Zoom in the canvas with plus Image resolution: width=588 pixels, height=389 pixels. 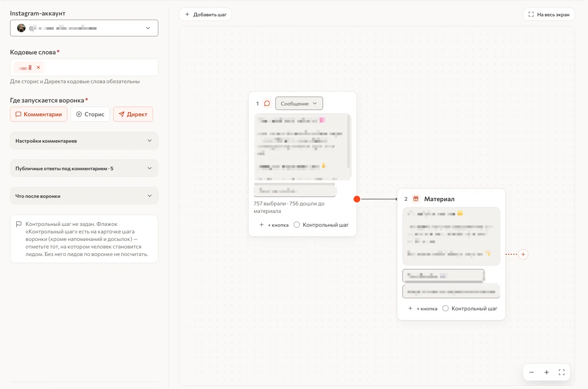547,372
